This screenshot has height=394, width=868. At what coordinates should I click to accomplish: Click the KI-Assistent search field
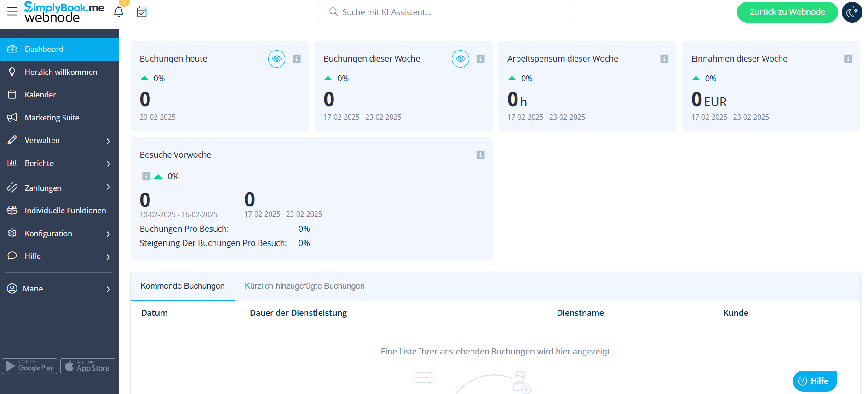[443, 12]
